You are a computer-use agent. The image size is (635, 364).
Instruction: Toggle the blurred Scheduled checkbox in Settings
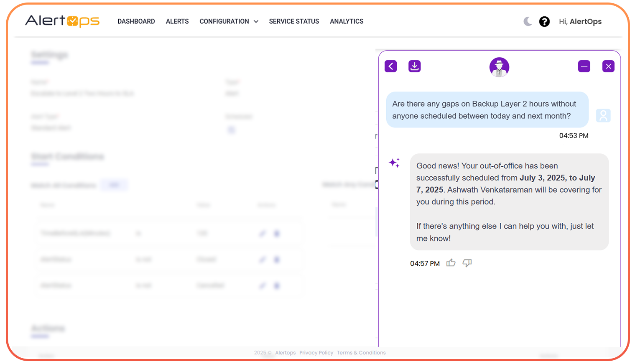point(231,130)
